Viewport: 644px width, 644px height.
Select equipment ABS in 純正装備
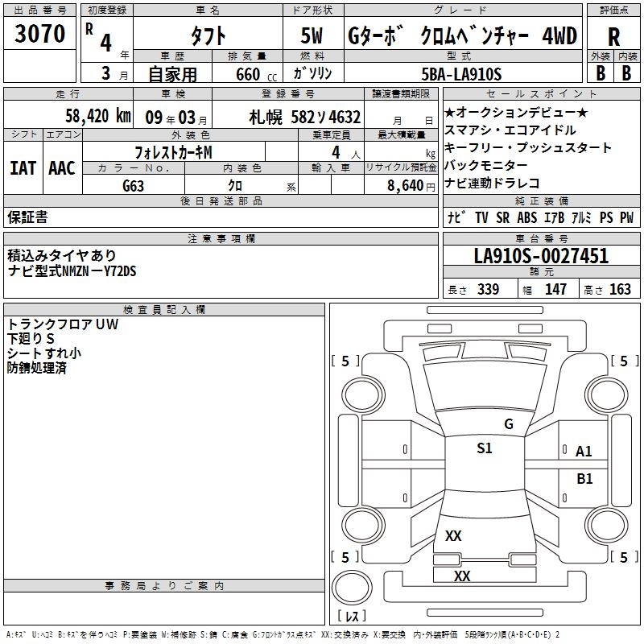[527, 217]
